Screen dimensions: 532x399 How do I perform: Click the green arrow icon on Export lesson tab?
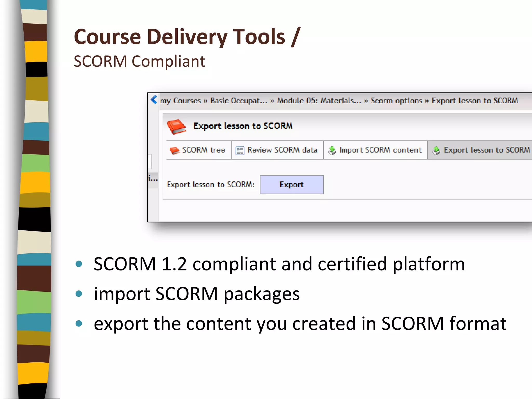[436, 150]
